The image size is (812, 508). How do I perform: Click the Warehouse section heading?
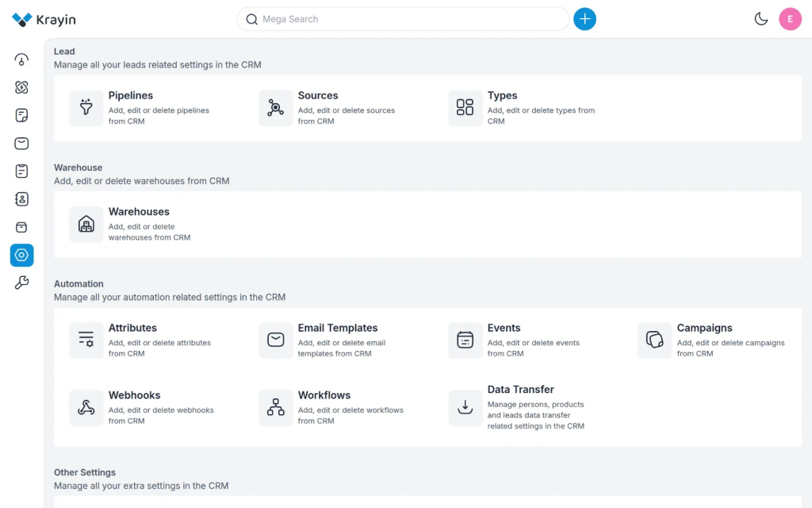[x=79, y=167]
